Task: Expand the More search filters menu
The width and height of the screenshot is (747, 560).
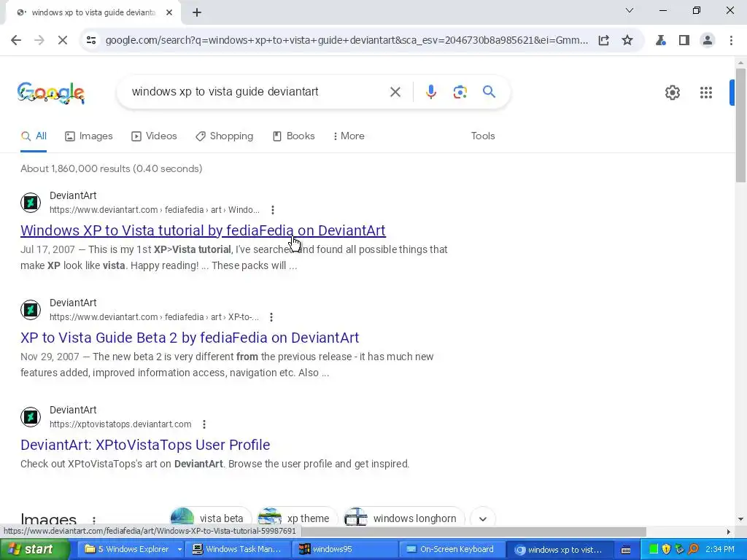Action: (x=349, y=136)
